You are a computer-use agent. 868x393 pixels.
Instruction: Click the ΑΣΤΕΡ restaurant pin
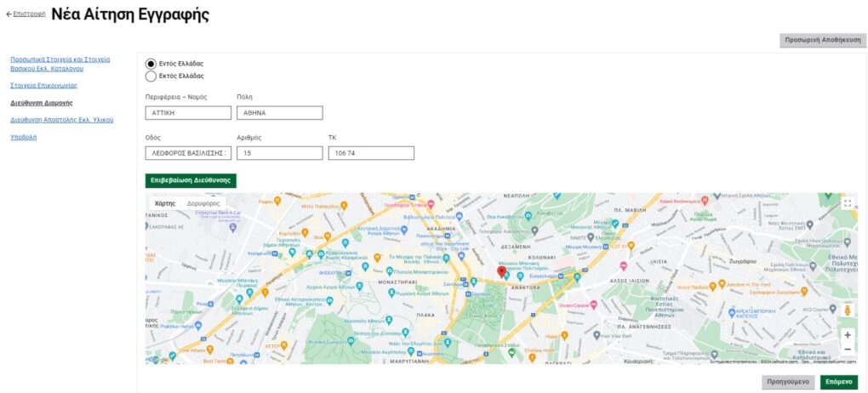pyautogui.click(x=283, y=345)
